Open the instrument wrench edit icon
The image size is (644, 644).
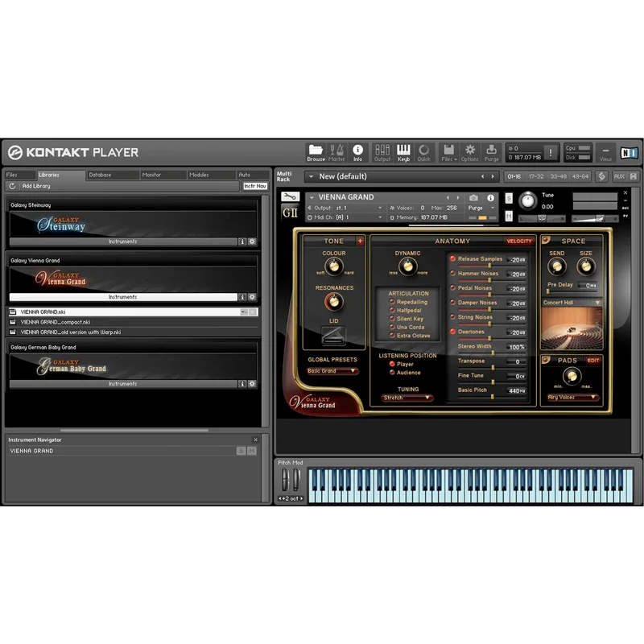pos(290,196)
